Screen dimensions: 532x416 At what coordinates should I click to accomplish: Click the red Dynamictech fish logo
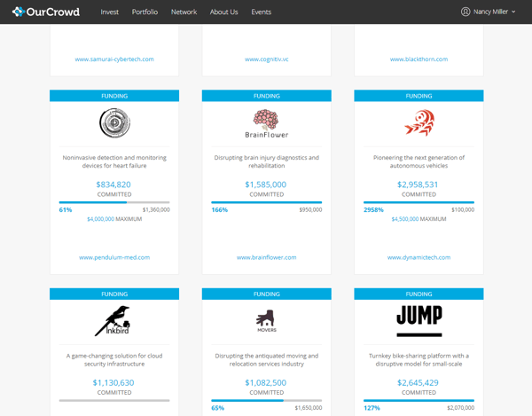click(419, 122)
